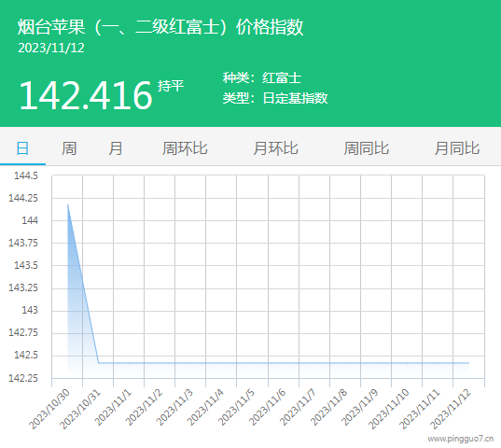Click the 2023/10/31 data point on line
Viewport: 501px width, 448px height.
pyautogui.click(x=98, y=363)
